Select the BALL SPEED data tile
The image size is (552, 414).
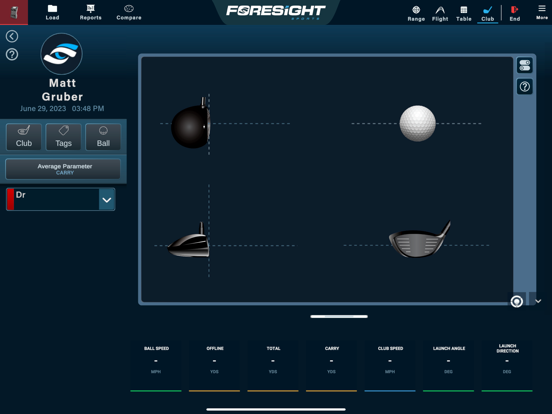tap(156, 366)
